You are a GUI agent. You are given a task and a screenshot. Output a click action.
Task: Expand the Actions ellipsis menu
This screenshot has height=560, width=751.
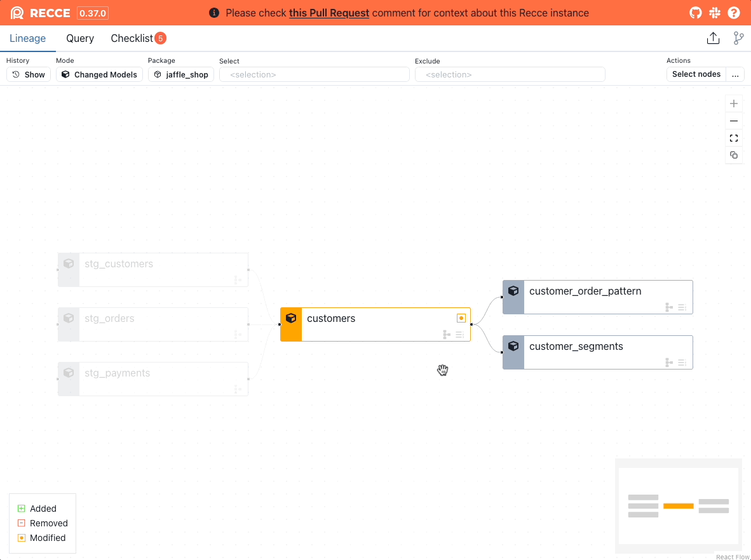735,74
